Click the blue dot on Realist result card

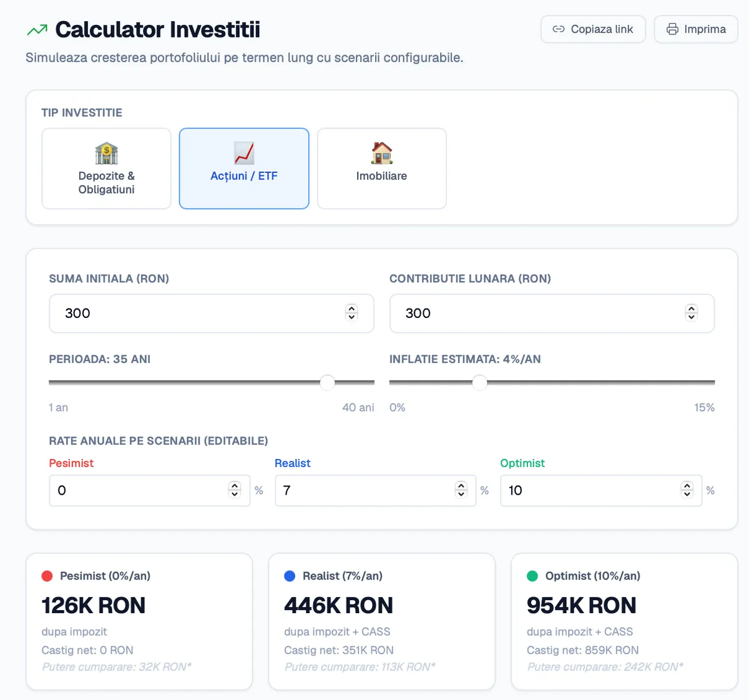click(x=290, y=576)
